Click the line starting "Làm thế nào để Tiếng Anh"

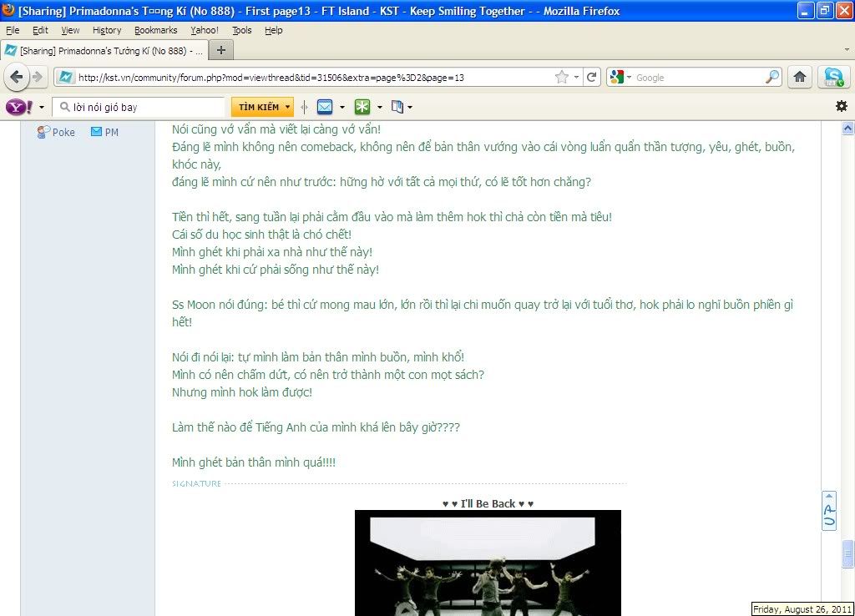click(316, 427)
